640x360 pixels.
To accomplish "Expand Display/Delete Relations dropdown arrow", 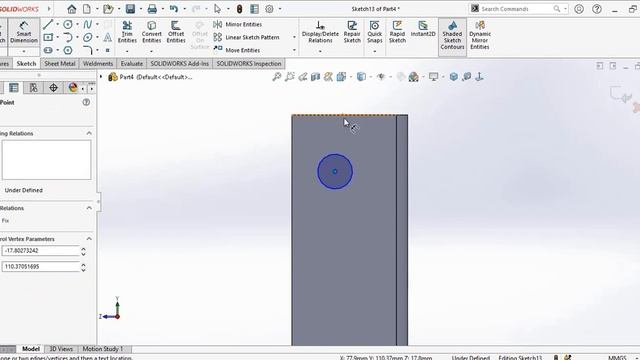I will point(320,51).
